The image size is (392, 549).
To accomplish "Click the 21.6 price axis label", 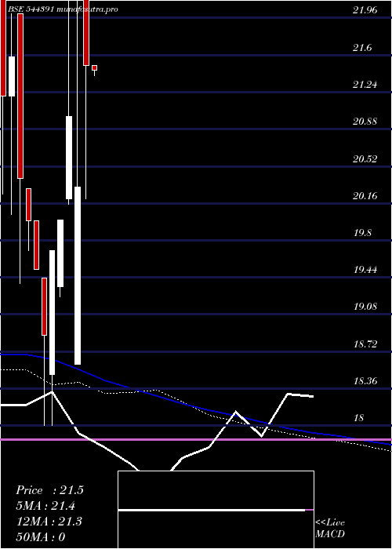I will (362, 48).
